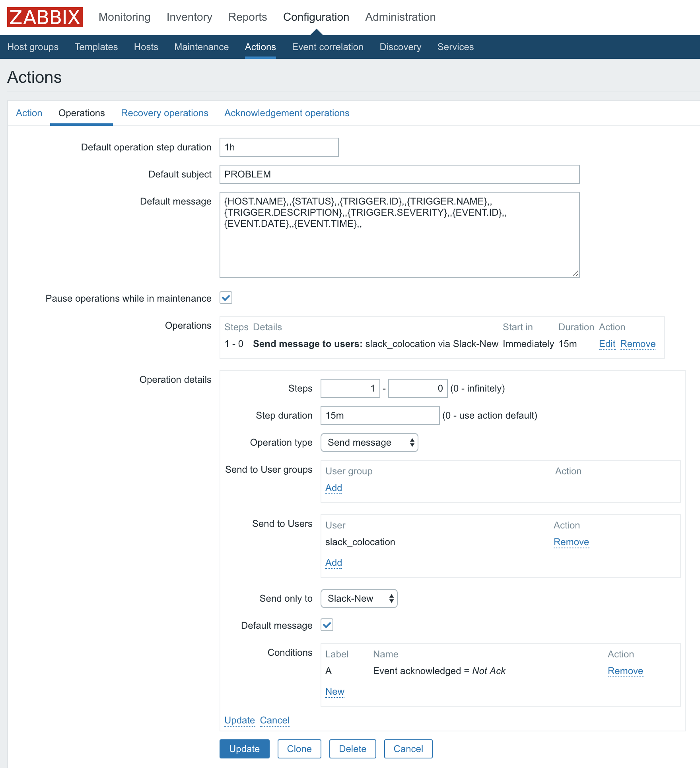Toggle Pause operations while in maintenance checkbox
Viewport: 700px width, 768px height.
coord(226,298)
